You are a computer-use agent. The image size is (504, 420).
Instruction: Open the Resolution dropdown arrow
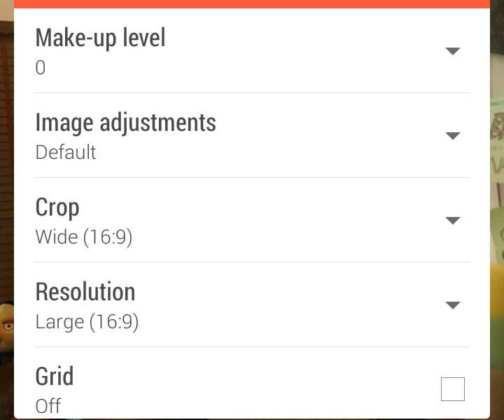(453, 305)
